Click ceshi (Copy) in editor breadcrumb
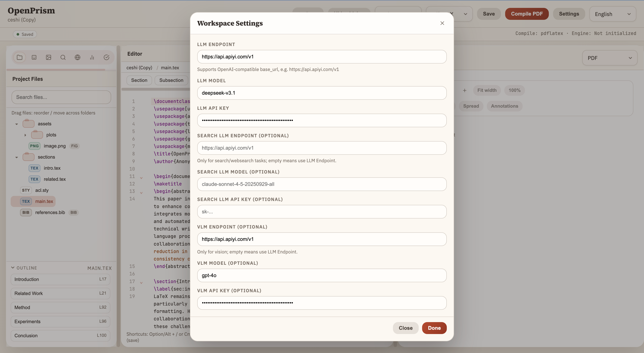The image size is (644, 353). [139, 68]
